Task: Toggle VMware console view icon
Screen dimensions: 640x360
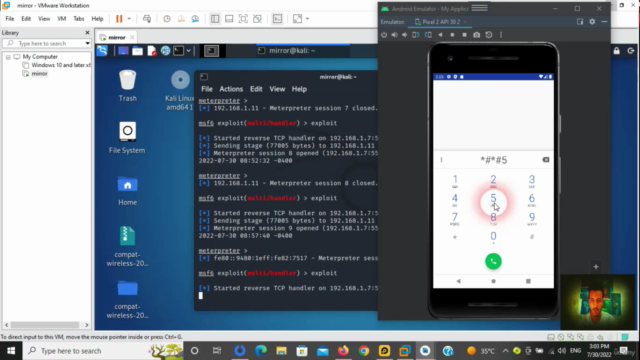Action: point(277,19)
